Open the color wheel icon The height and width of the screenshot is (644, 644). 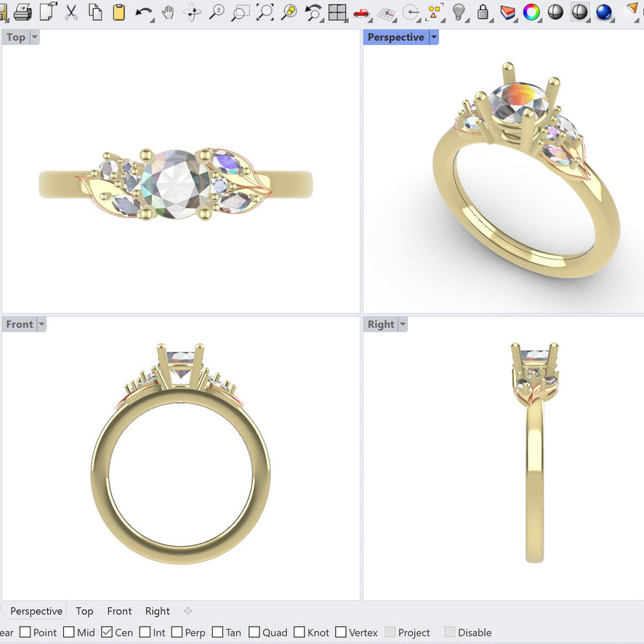coord(531,12)
